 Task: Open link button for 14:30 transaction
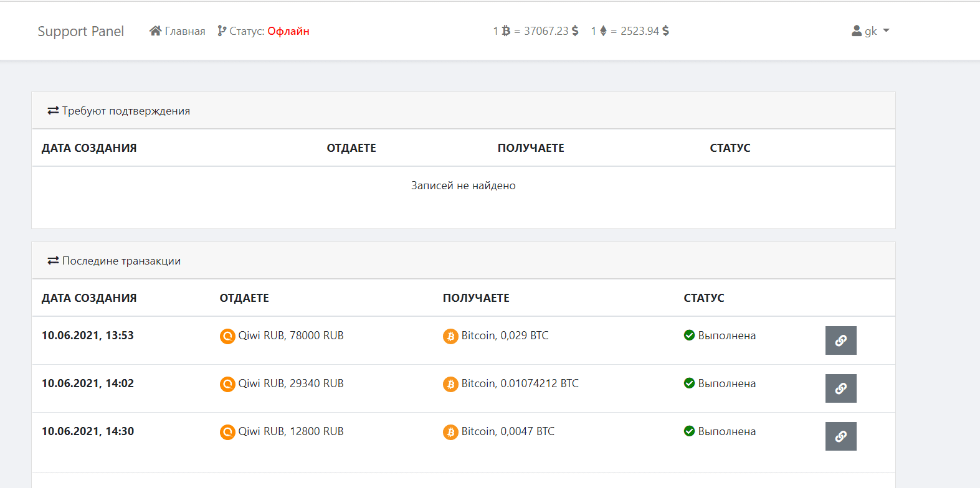coord(840,436)
